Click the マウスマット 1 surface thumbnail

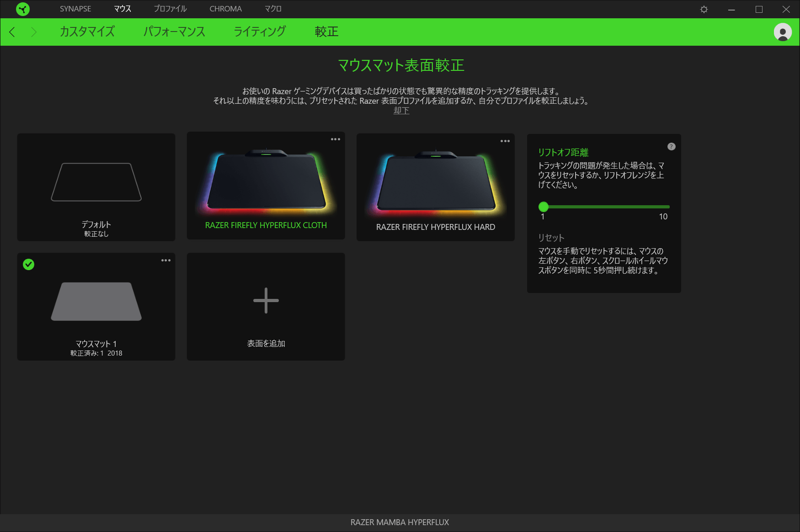point(96,302)
